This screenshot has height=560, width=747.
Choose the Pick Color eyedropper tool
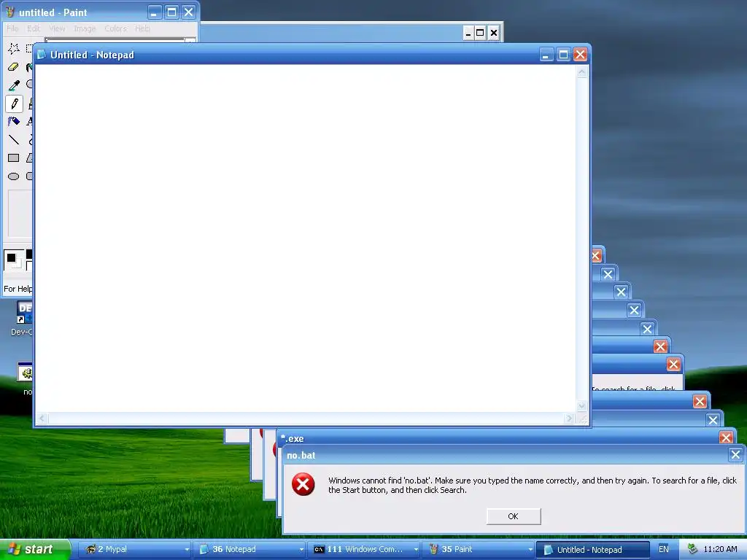[14, 85]
